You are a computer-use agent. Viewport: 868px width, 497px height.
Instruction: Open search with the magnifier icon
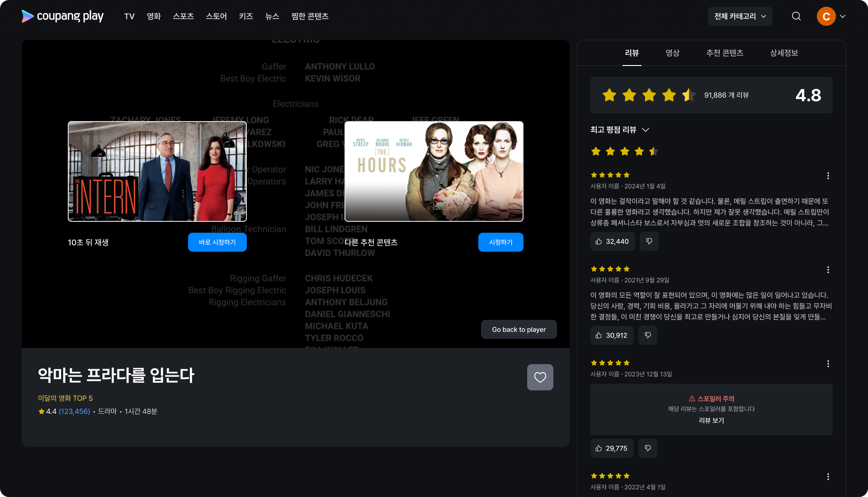point(796,16)
